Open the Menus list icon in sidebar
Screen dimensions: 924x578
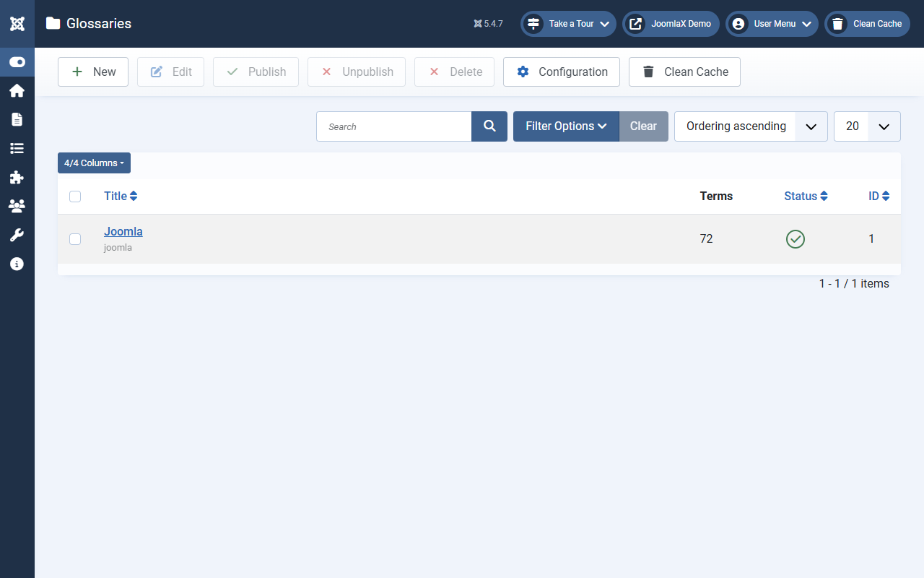click(x=17, y=148)
